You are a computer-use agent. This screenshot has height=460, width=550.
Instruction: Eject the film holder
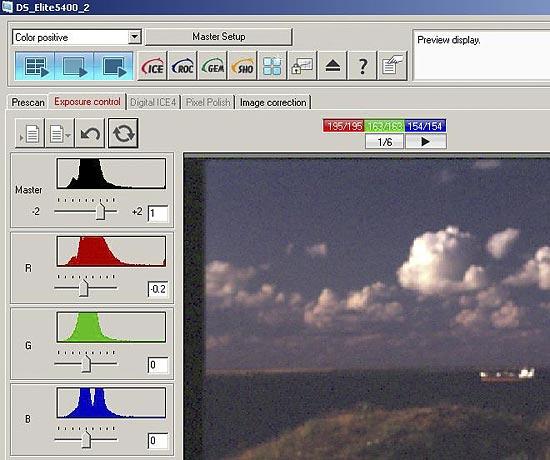[332, 66]
